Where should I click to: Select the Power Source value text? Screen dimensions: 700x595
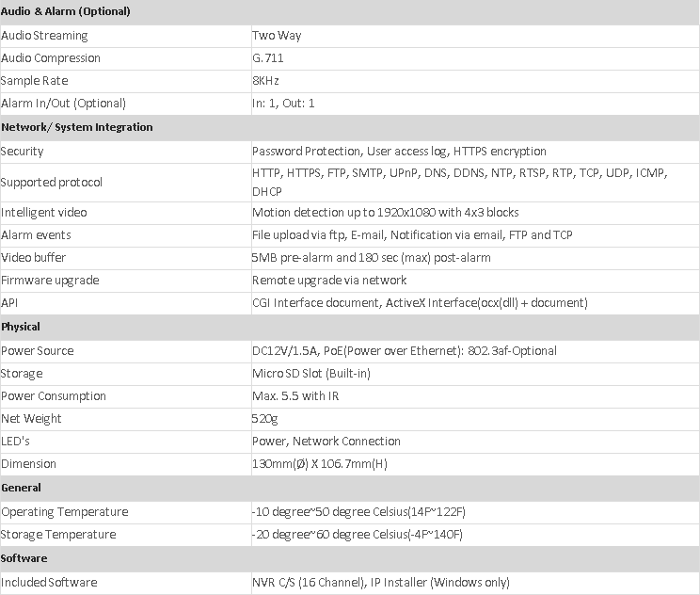pyautogui.click(x=405, y=351)
